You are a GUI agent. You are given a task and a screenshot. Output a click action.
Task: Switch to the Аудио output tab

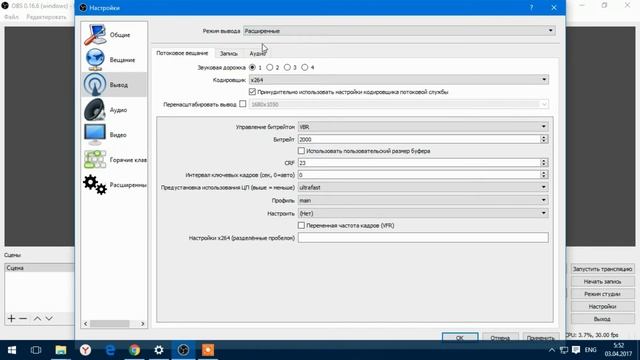[257, 53]
